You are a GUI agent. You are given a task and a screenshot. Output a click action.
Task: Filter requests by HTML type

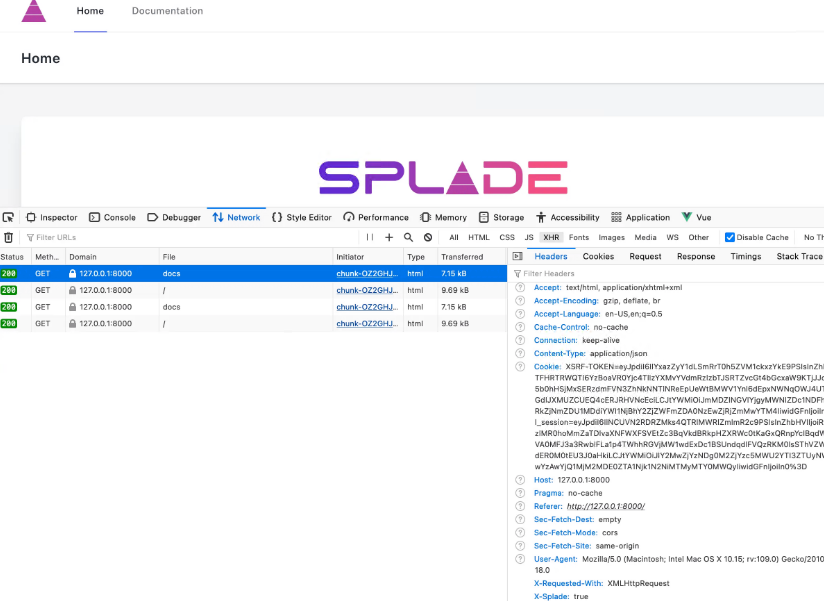[479, 237]
